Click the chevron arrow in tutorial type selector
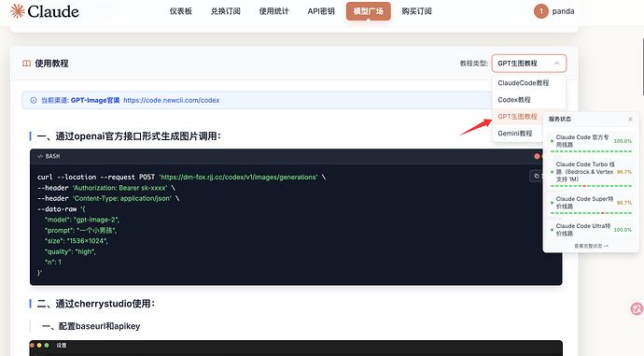644x356 pixels. (556, 64)
